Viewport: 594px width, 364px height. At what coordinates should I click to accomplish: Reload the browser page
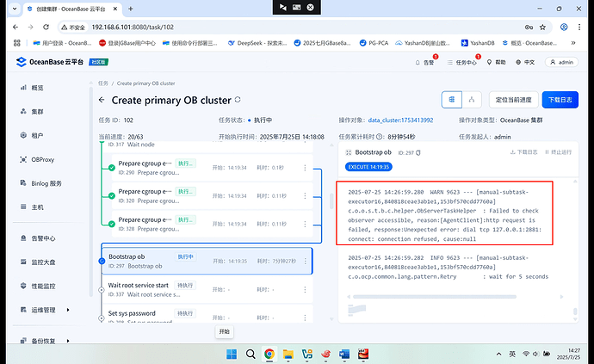click(x=46, y=28)
